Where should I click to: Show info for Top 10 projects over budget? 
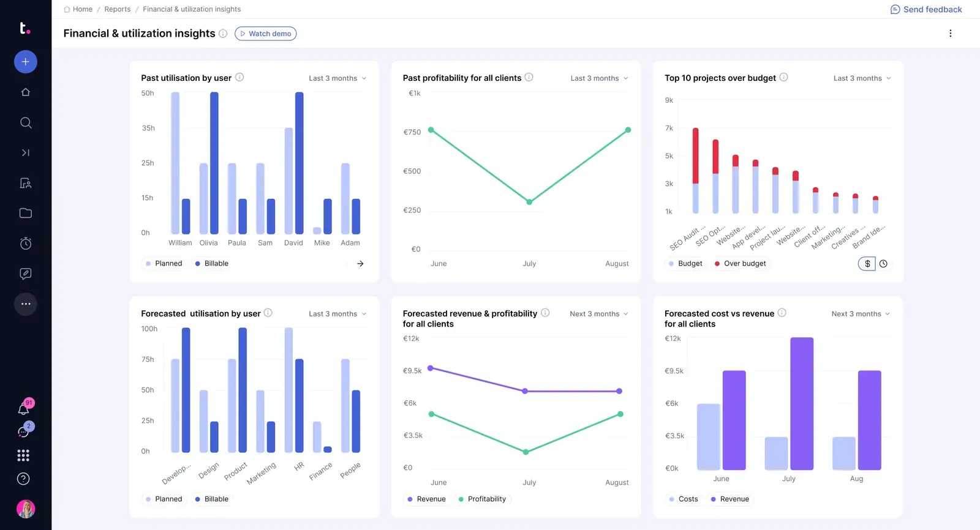(x=783, y=77)
